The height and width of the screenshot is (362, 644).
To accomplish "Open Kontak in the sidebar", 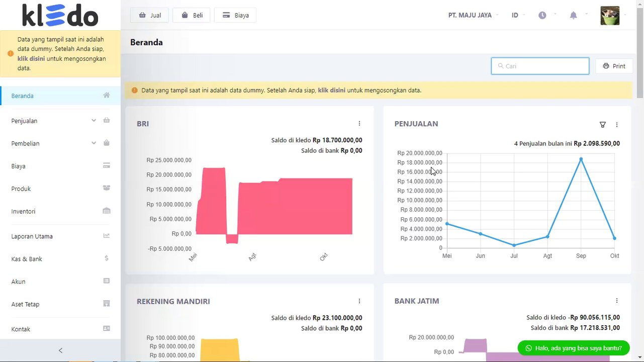I will click(x=60, y=329).
